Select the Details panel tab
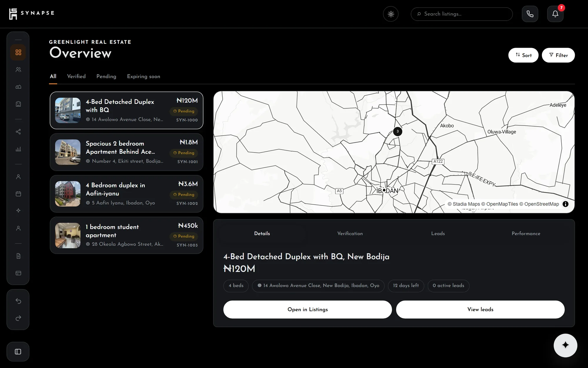The height and width of the screenshot is (368, 588). pyautogui.click(x=262, y=233)
